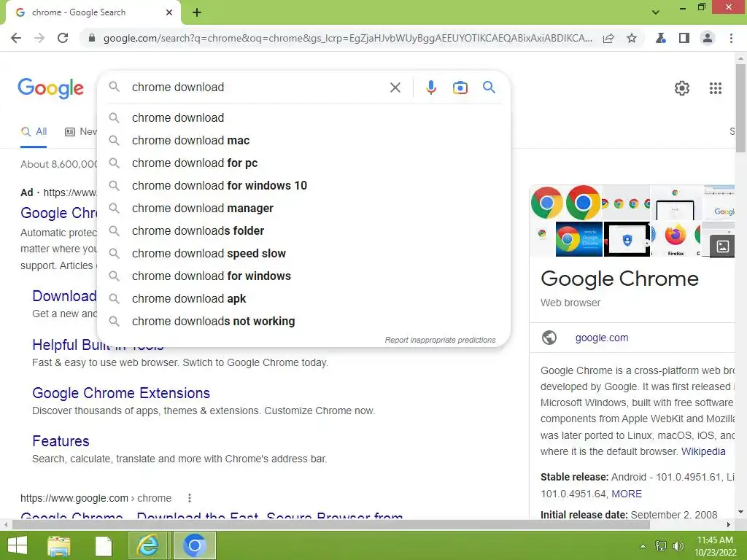Viewport: 747px width, 560px height.
Task: Open the blank document taskbar icon
Action: 103,545
